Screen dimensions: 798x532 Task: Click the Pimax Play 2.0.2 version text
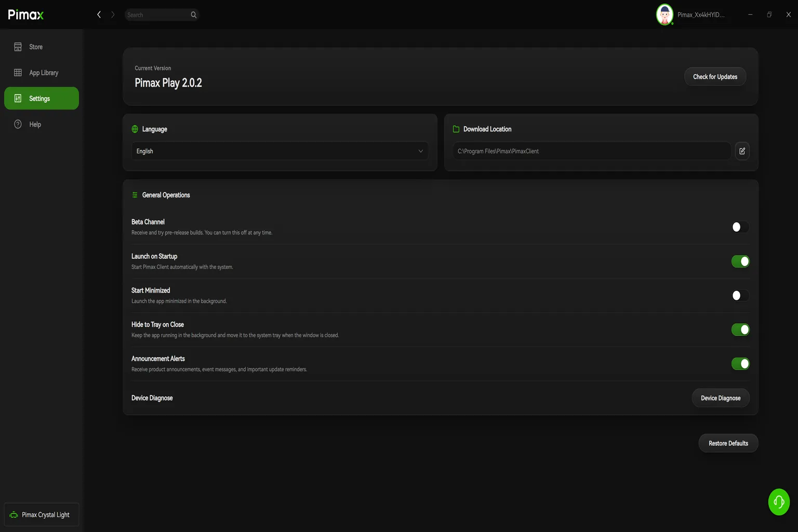pos(168,83)
